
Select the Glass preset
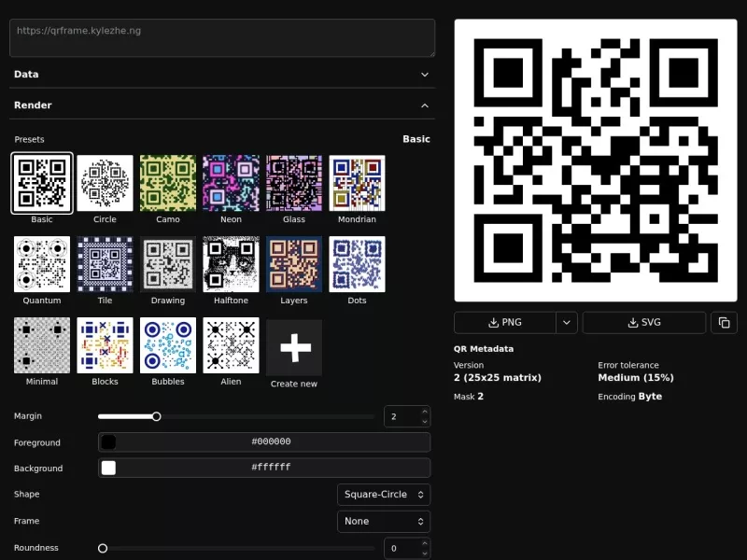294,183
